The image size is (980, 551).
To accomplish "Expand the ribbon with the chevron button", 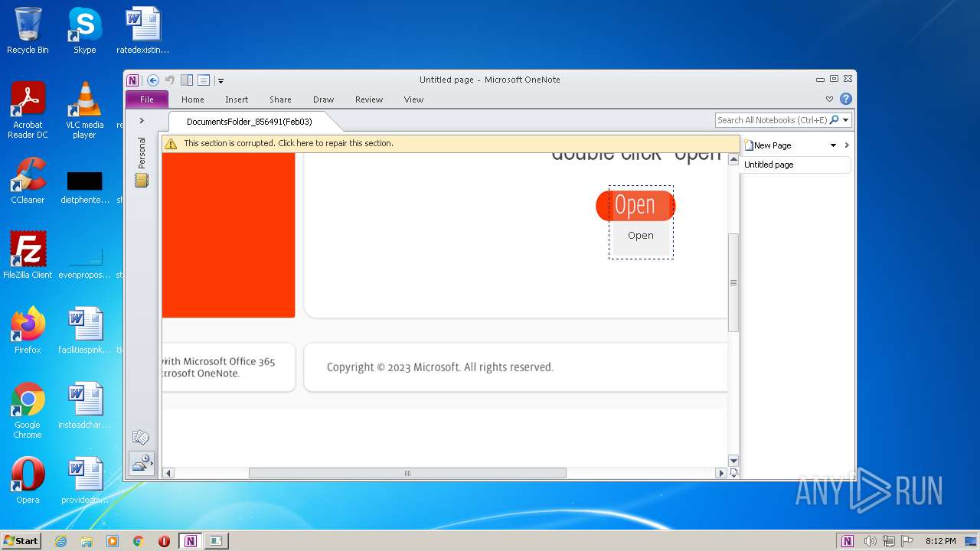I will pyautogui.click(x=829, y=99).
